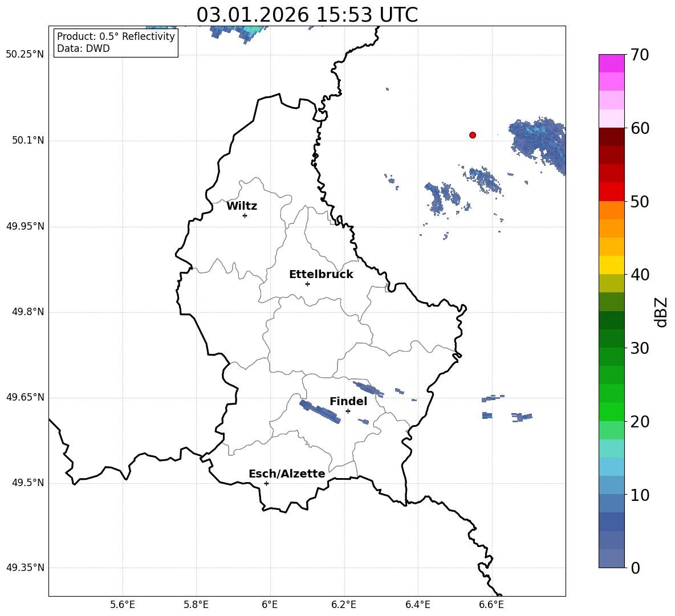This screenshot has width=675, height=616.
Task: Click the 49.95°N latitude label
Action: (x=25, y=226)
